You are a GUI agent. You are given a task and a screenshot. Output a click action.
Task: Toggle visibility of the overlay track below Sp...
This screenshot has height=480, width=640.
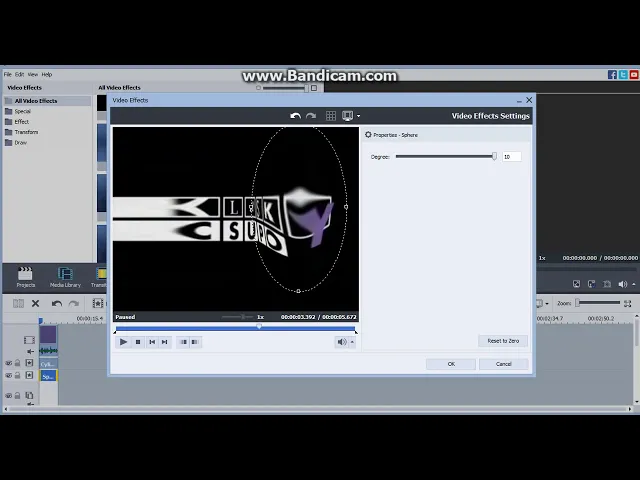[9, 396]
